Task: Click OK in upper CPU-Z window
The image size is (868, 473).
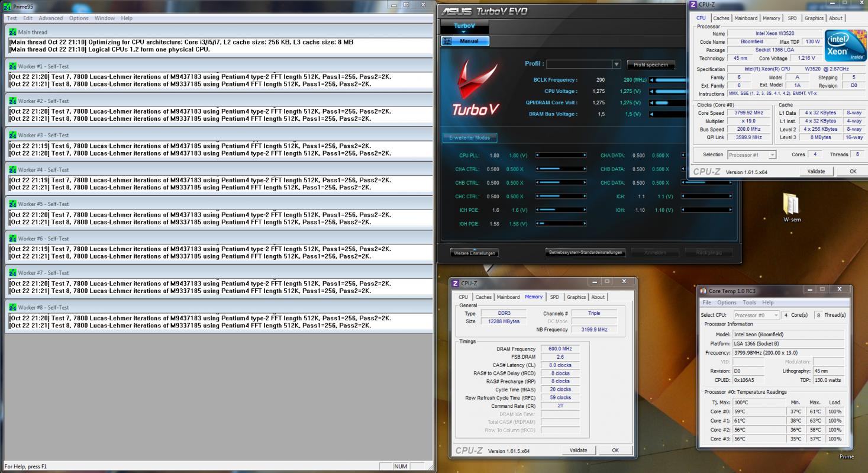Action: [x=853, y=172]
